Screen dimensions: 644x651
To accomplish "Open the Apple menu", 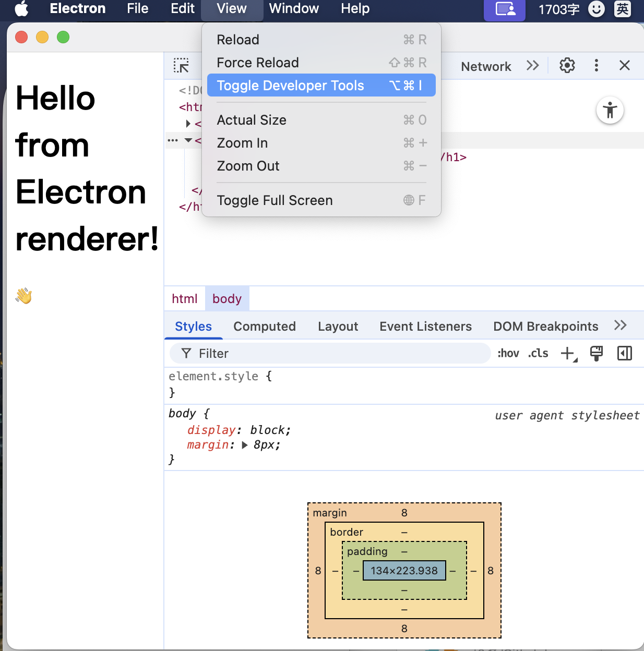I will (21, 9).
